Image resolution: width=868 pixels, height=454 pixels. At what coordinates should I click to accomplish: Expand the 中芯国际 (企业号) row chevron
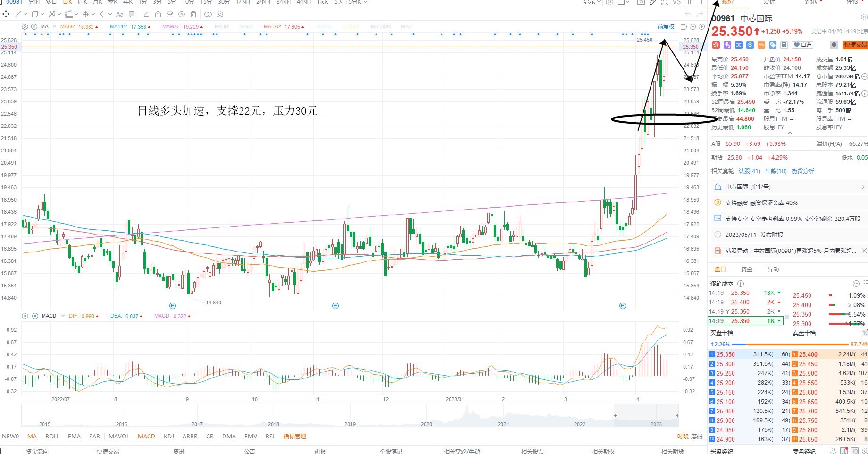click(x=863, y=187)
